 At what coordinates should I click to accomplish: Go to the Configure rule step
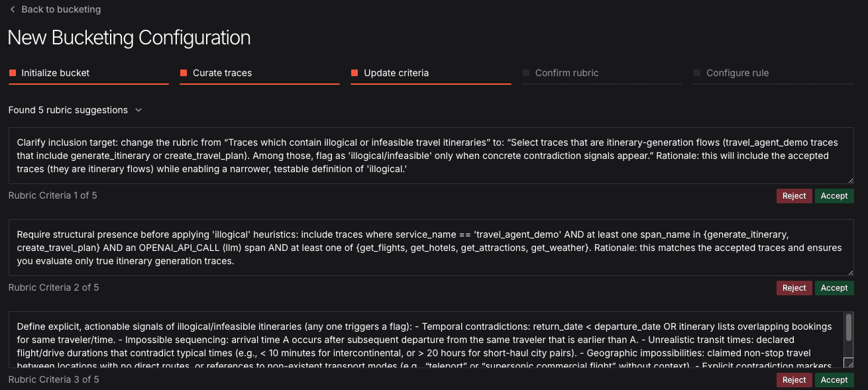(x=737, y=73)
